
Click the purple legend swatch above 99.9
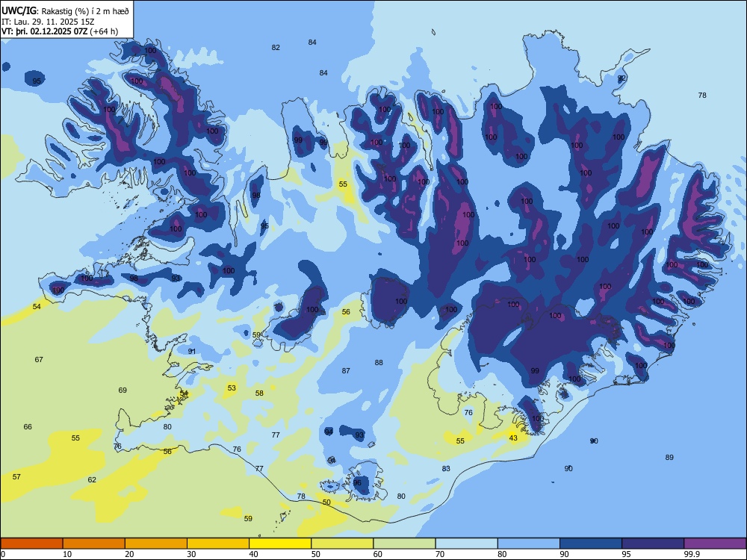[715, 544]
